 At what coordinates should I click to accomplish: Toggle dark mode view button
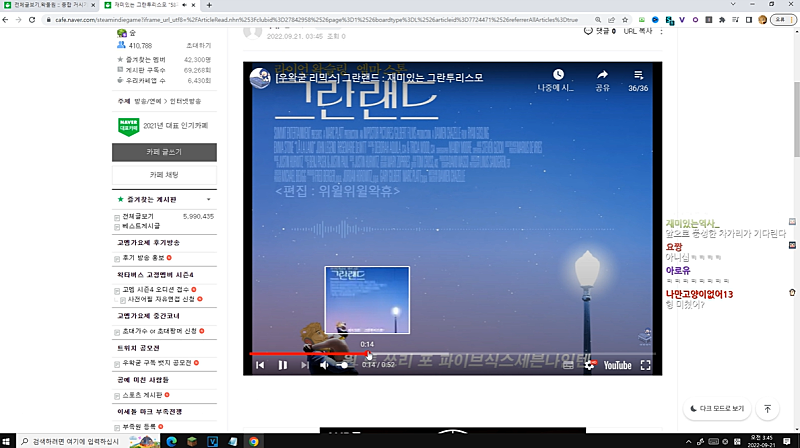click(x=718, y=409)
